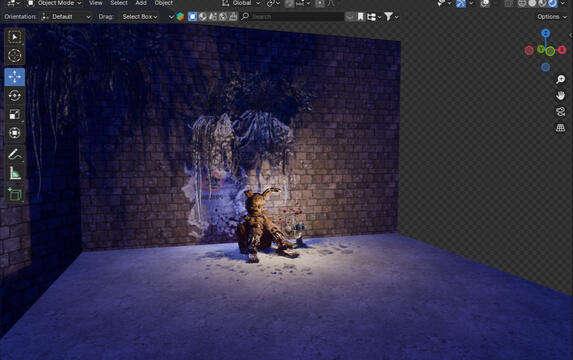Click the hierarchy icon beside the bookmark

click(x=371, y=16)
